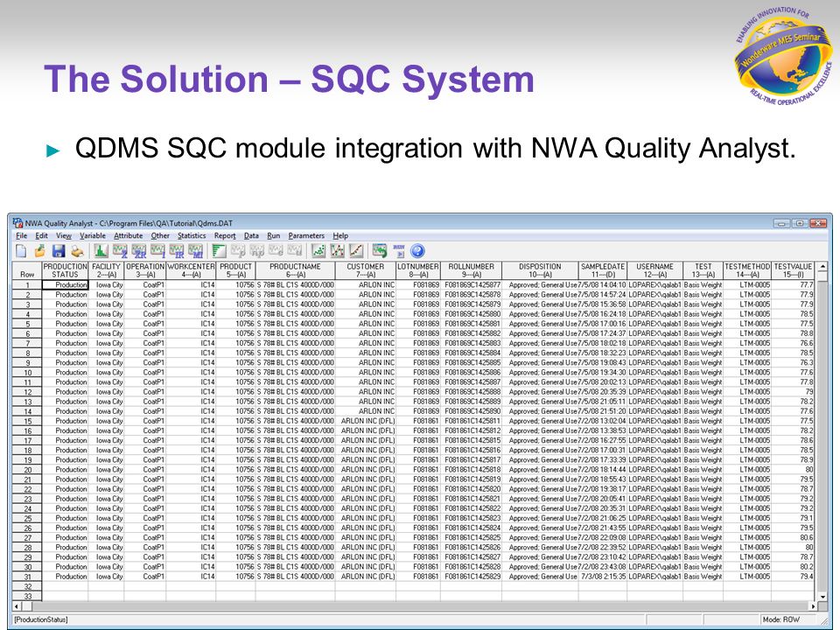This screenshot has width=840, height=630.
Task: Click test value 80.6 in row 27
Action: [x=793, y=537]
